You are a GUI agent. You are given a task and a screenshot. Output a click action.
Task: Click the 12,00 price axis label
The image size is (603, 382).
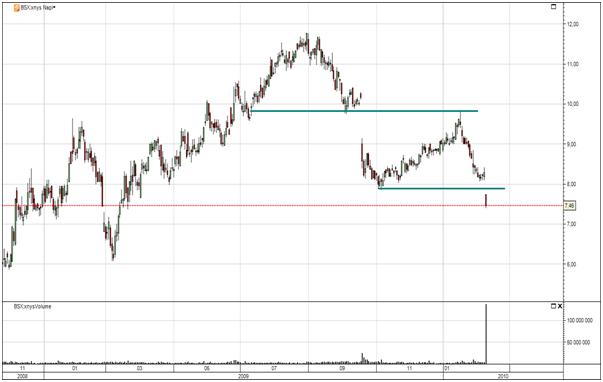click(573, 24)
